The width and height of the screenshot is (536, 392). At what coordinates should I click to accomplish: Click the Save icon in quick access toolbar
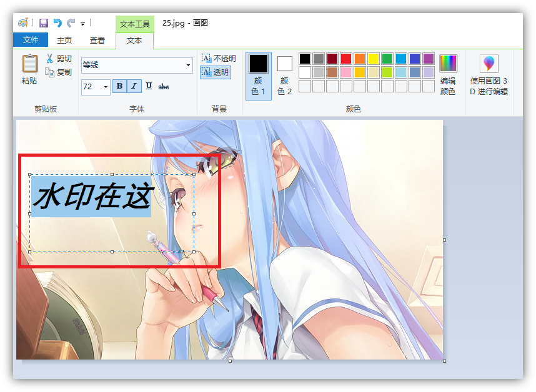pyautogui.click(x=44, y=23)
